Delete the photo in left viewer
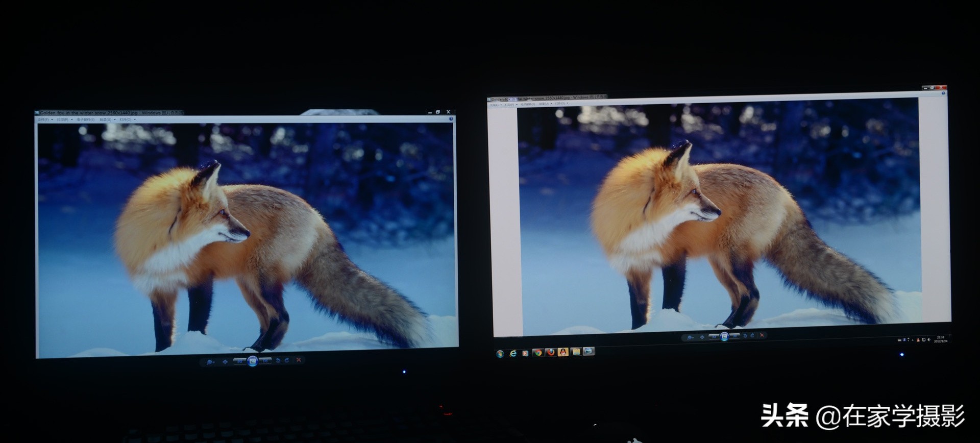 [299, 360]
